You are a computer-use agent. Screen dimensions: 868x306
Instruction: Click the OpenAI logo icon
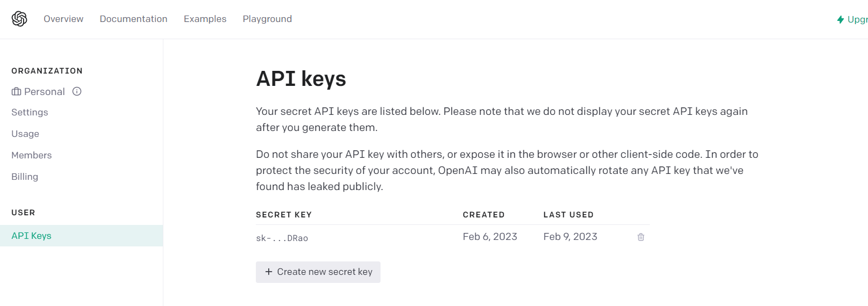click(x=19, y=19)
